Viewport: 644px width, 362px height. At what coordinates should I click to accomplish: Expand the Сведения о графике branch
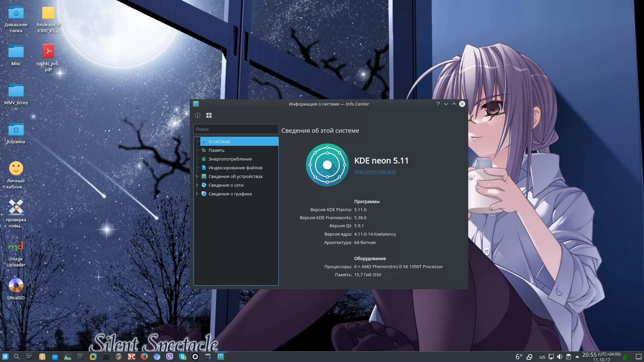pos(197,194)
